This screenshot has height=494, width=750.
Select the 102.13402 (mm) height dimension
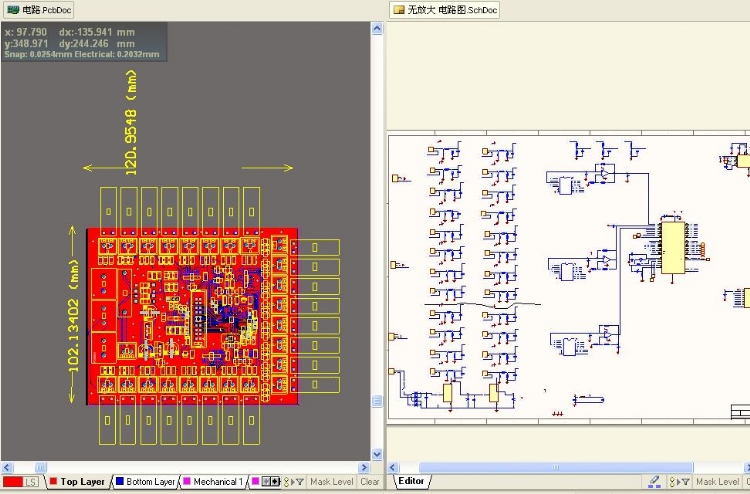point(73,316)
